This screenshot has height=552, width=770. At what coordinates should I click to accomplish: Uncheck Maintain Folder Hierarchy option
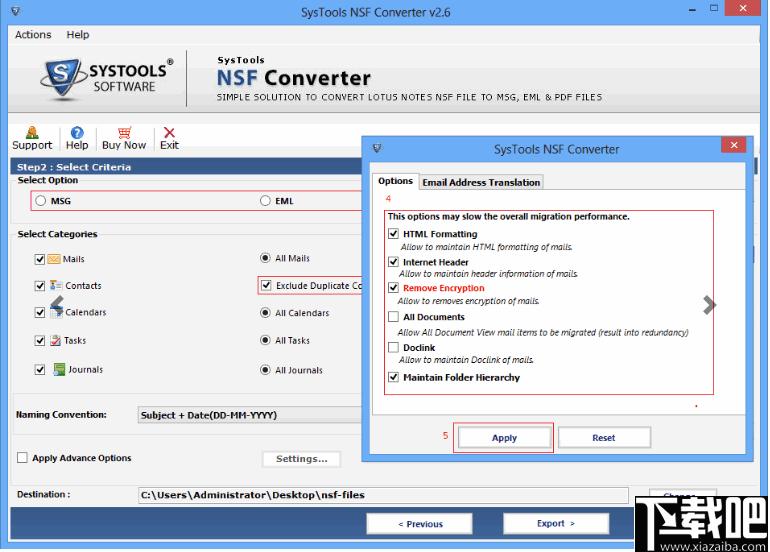(393, 377)
